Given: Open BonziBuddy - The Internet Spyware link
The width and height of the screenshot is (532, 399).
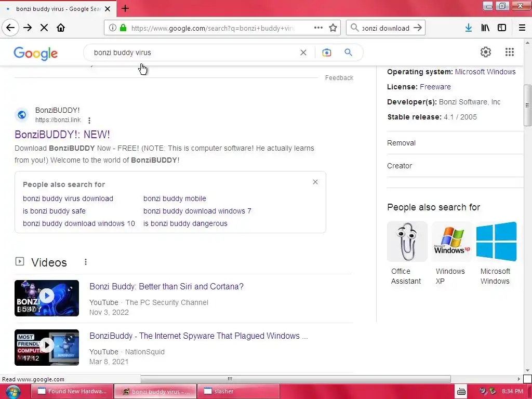Looking at the screenshot, I should click(198, 336).
